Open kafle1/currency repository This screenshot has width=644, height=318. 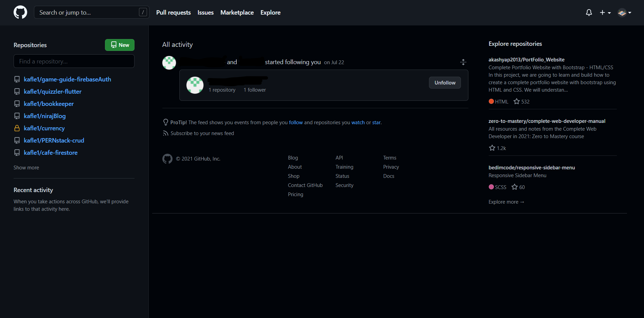[44, 128]
